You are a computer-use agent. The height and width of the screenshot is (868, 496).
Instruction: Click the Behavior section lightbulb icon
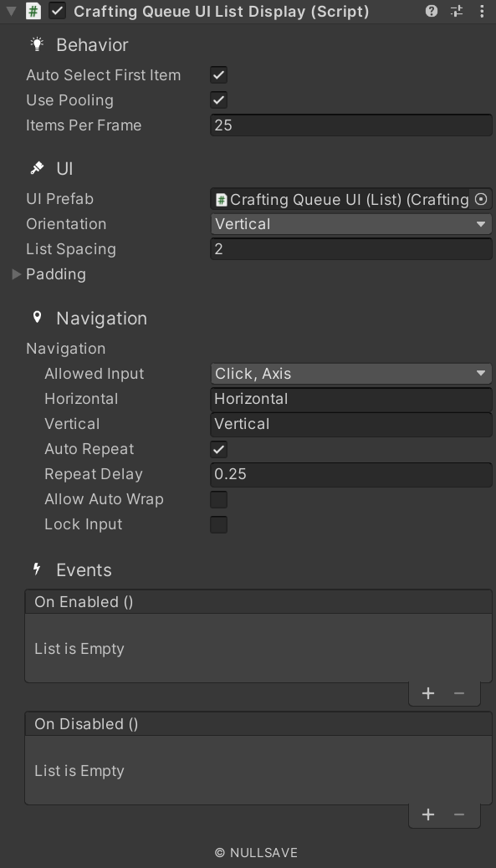point(37,44)
